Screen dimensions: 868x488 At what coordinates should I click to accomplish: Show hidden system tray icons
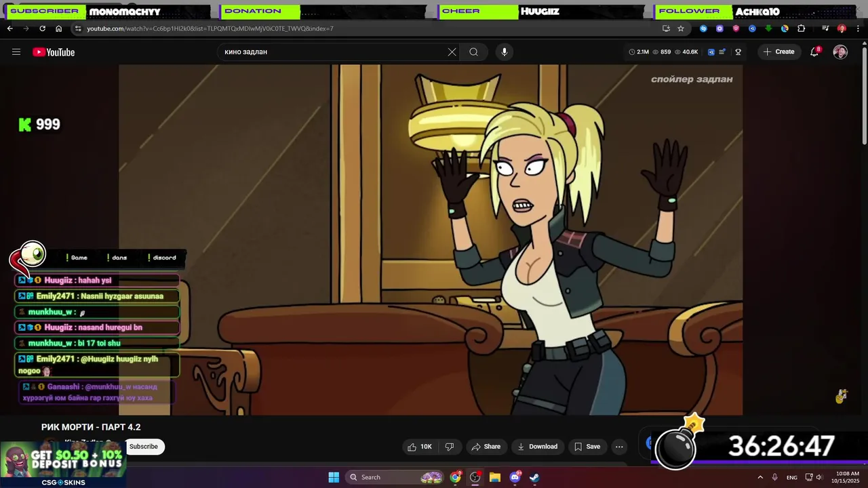[x=760, y=477]
